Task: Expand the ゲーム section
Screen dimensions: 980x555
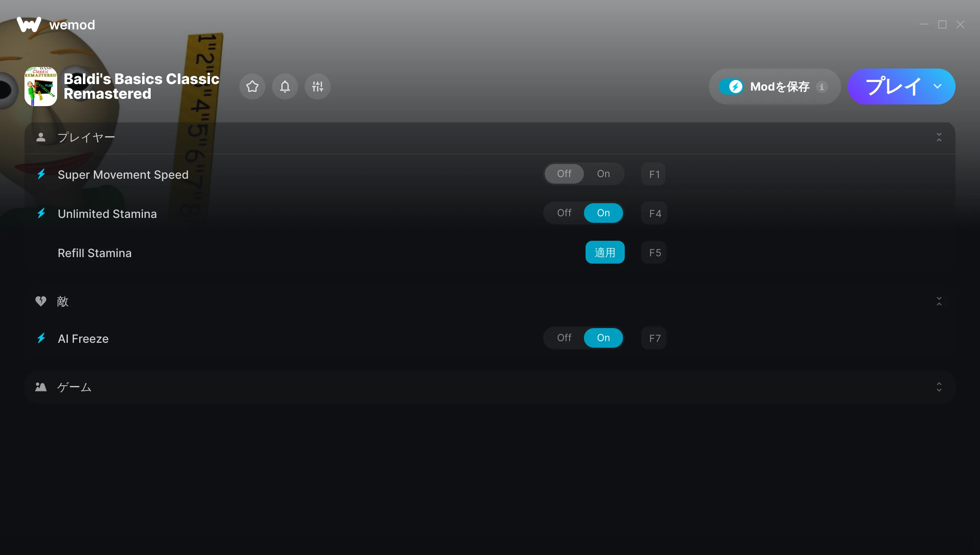Action: click(939, 387)
